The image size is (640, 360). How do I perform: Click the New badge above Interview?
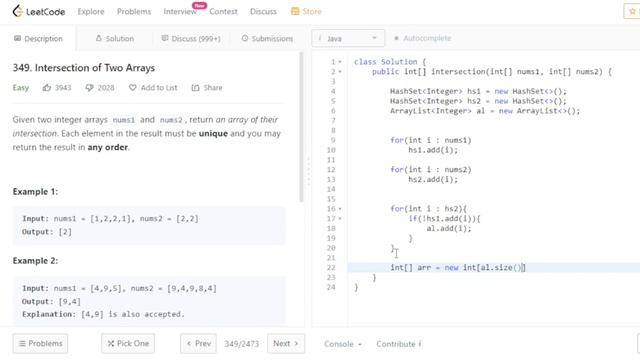(200, 6)
